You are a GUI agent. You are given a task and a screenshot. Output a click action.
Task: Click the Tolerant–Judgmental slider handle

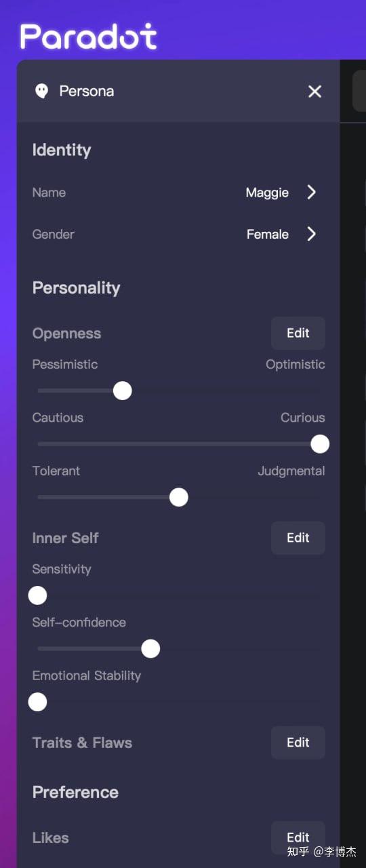[x=179, y=497]
